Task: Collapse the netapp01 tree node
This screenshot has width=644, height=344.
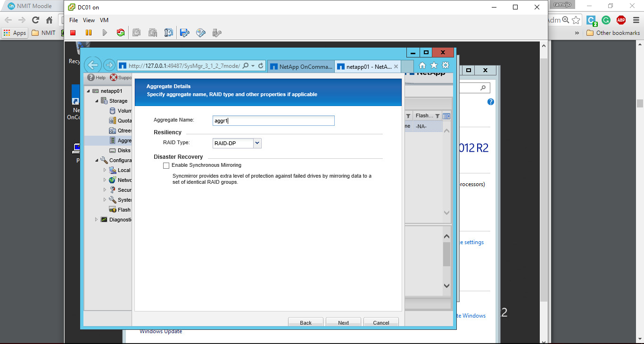Action: point(88,91)
